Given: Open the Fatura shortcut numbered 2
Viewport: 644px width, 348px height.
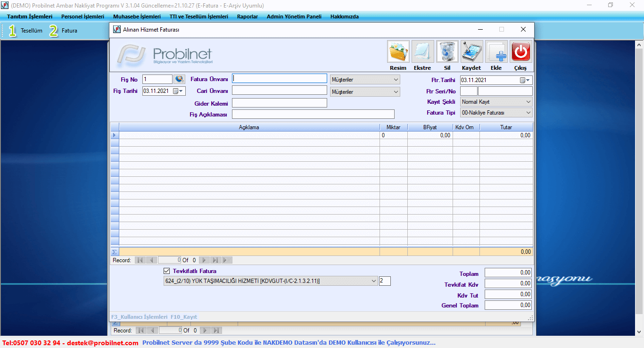Looking at the screenshot, I should (64, 31).
